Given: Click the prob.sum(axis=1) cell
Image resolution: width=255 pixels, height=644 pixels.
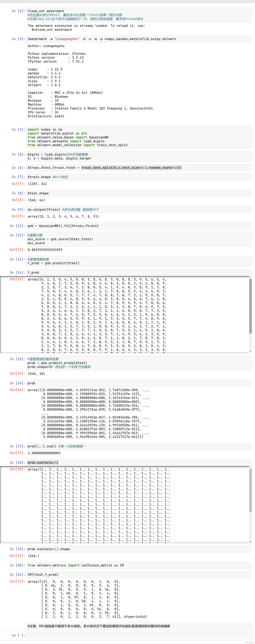Looking at the screenshot, I should tap(139, 462).
